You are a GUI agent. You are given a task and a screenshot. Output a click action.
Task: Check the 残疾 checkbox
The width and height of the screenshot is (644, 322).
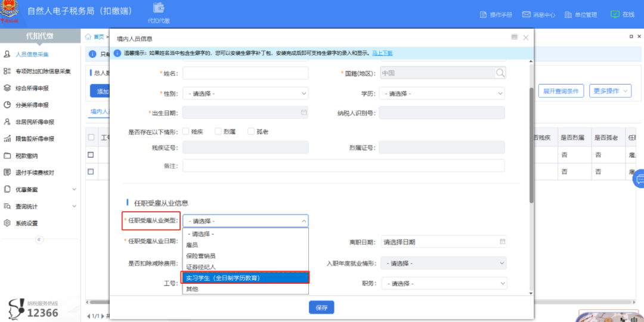click(x=185, y=131)
